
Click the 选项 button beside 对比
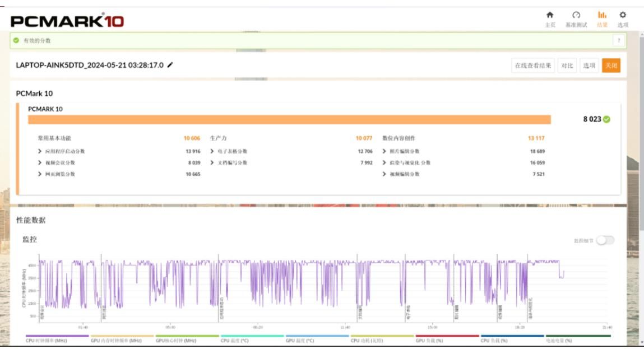pos(590,66)
